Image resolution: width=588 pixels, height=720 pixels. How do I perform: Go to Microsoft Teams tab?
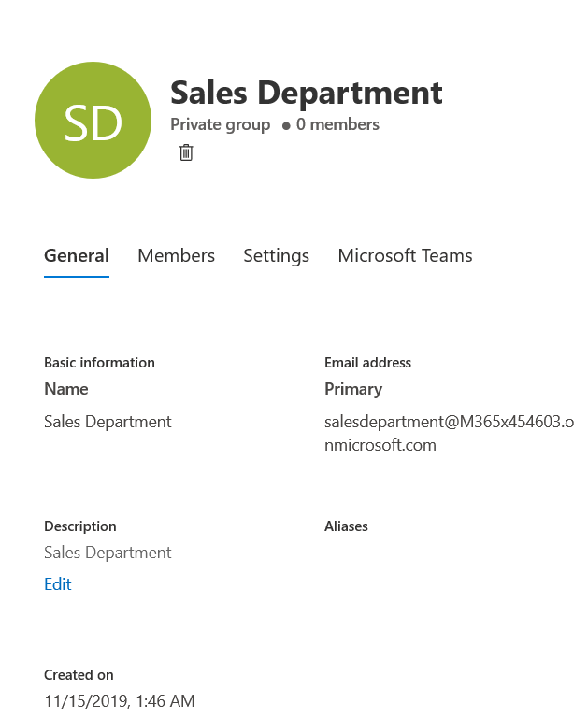(405, 256)
